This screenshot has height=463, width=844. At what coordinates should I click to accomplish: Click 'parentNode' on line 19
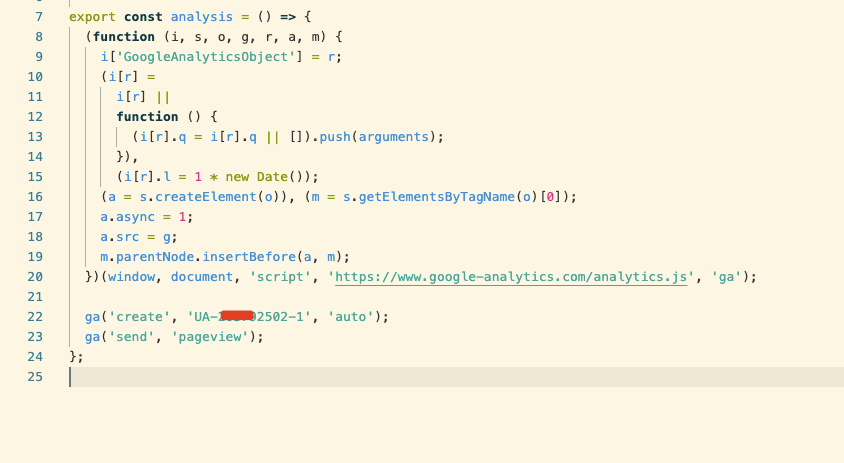coord(155,257)
